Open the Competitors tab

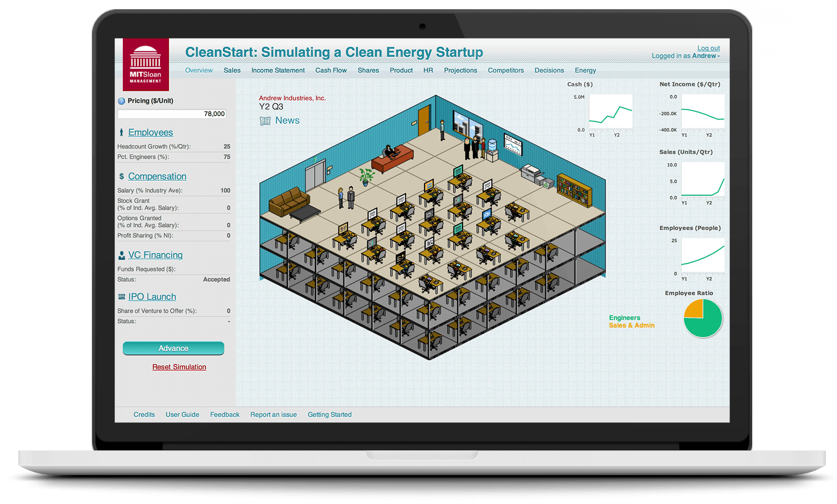(506, 70)
